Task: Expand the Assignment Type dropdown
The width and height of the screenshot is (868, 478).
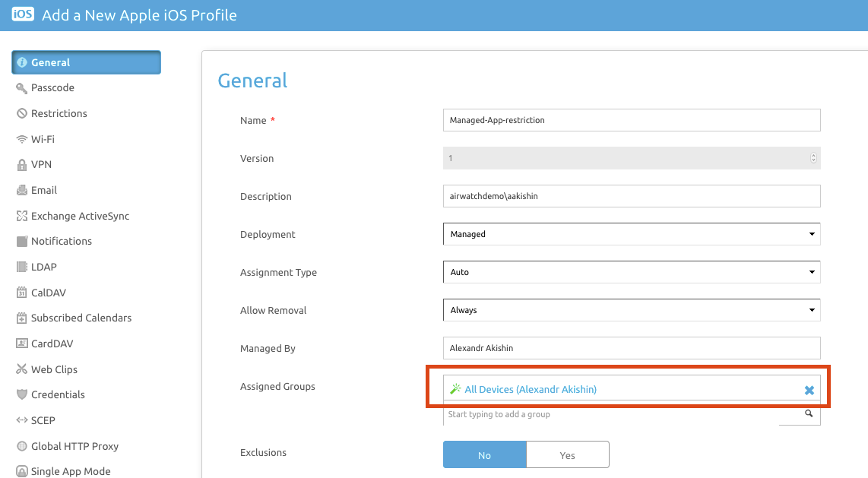Action: click(631, 272)
